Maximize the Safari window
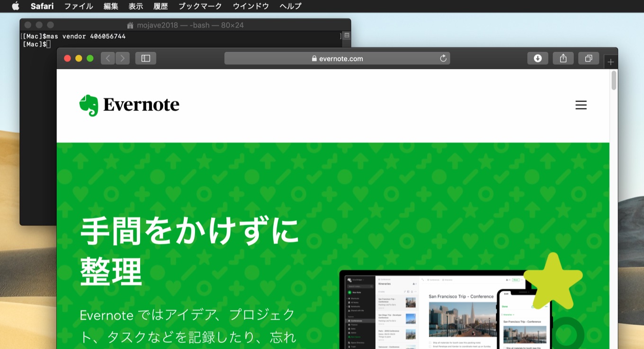The width and height of the screenshot is (644, 349). [90, 58]
